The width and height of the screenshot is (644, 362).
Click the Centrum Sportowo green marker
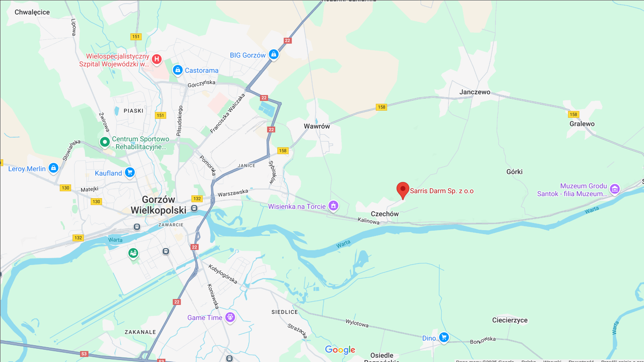pos(105,142)
